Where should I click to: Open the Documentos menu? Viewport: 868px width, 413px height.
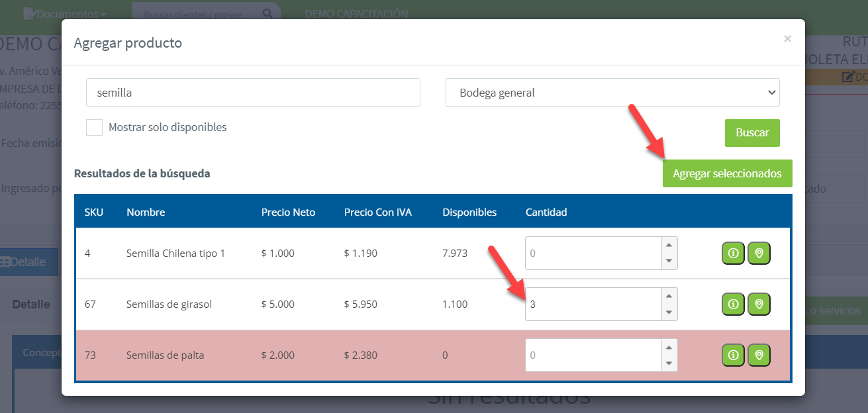click(64, 14)
